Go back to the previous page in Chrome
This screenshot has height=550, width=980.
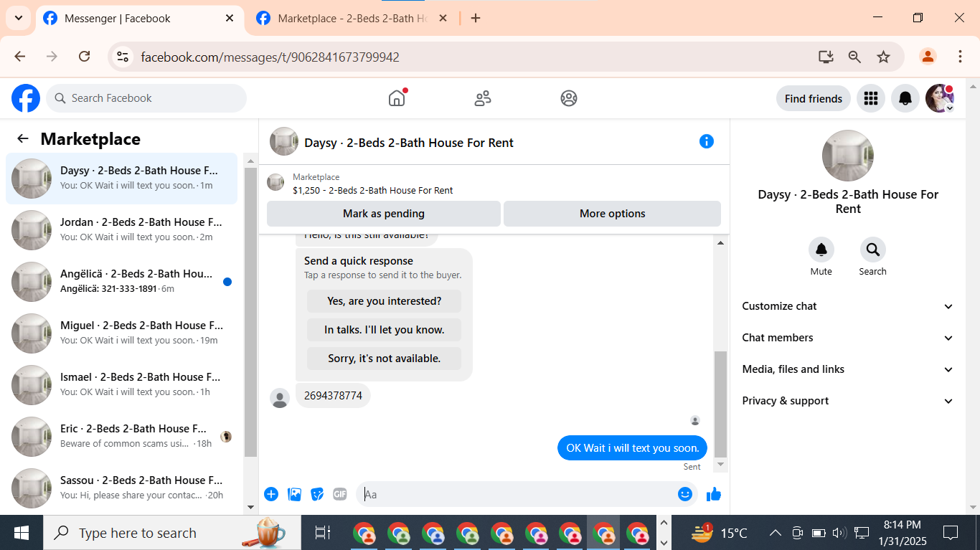[x=20, y=57]
